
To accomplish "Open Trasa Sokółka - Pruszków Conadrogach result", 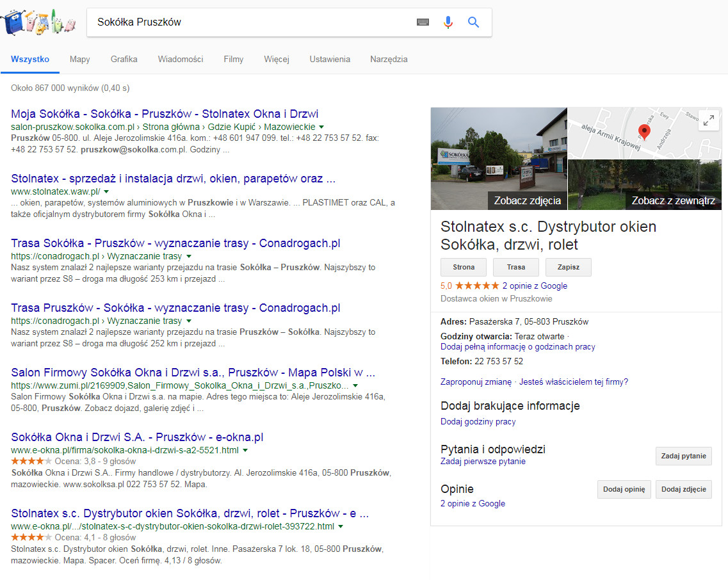I will pos(175,243).
